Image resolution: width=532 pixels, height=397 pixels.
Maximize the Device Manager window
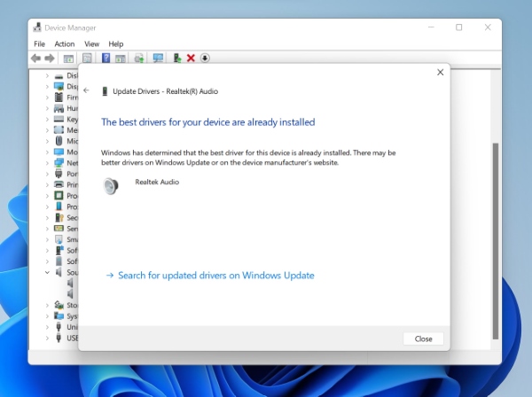point(458,27)
